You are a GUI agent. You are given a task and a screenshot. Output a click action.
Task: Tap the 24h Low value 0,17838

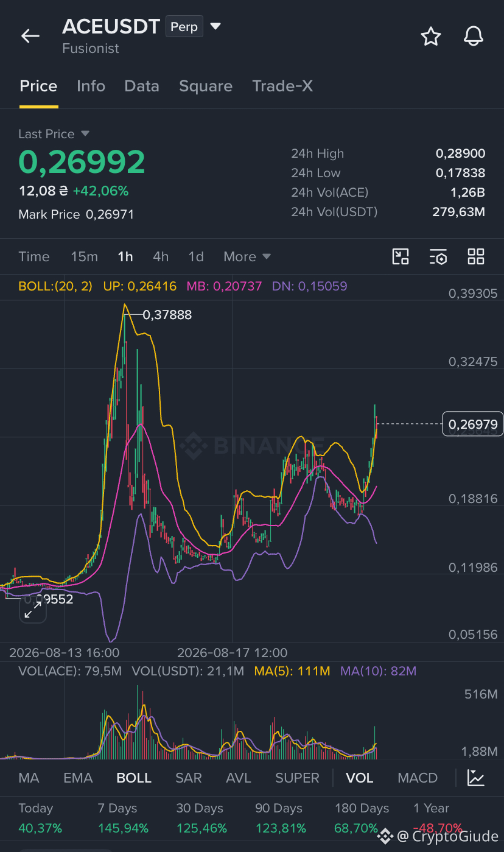[460, 173]
